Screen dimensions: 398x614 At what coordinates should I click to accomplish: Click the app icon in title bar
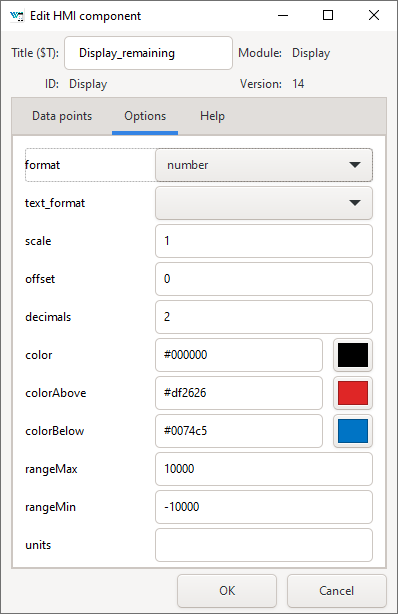coord(16,16)
